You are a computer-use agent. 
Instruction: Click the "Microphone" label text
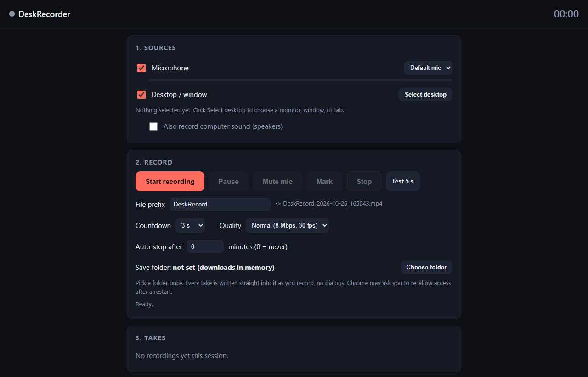pos(170,68)
